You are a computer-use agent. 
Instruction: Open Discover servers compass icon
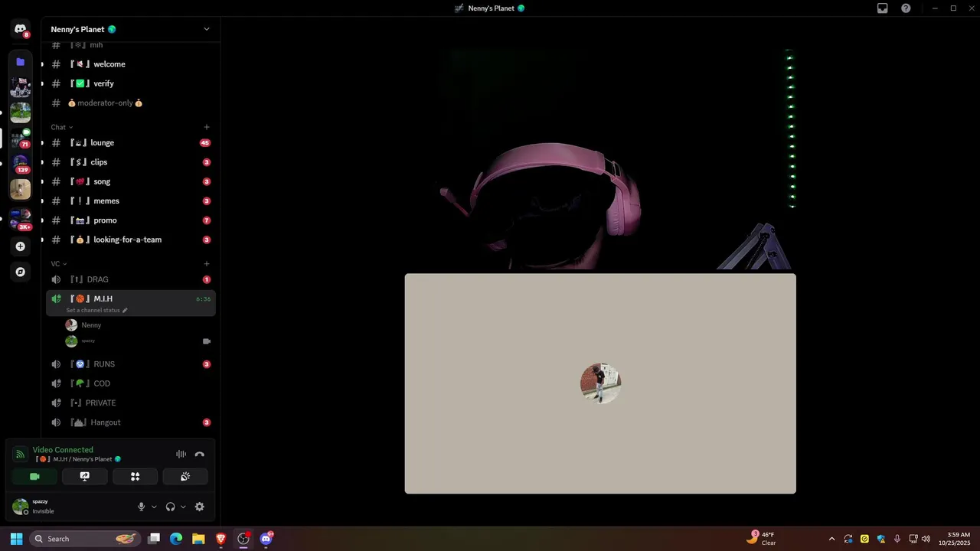(x=21, y=272)
